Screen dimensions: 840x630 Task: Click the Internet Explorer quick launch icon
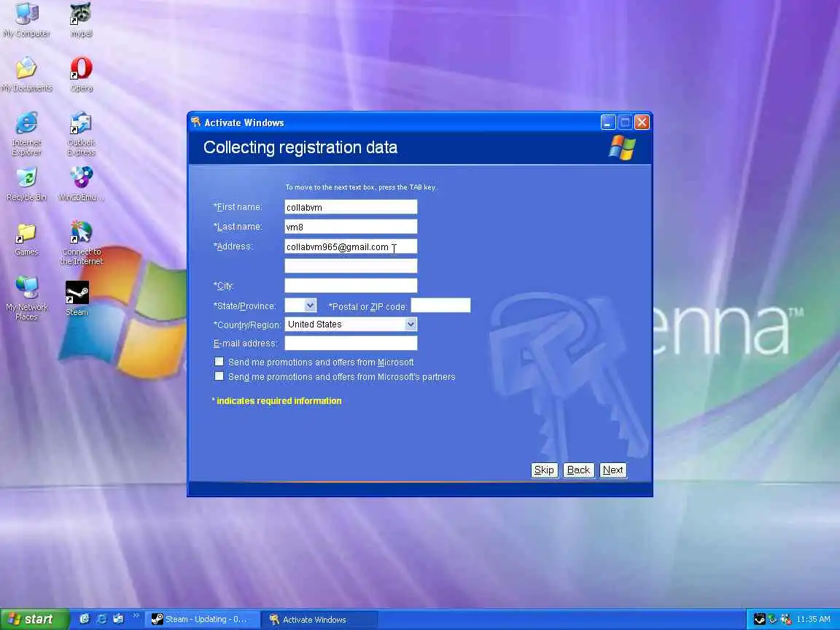(x=101, y=619)
